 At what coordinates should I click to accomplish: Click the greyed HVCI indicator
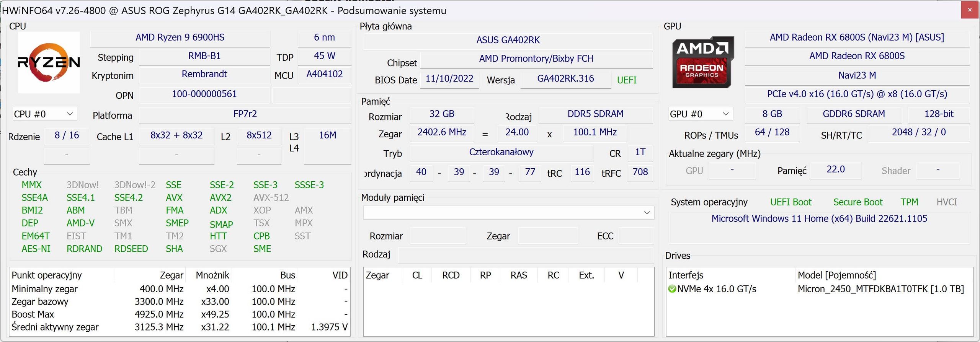(947, 202)
